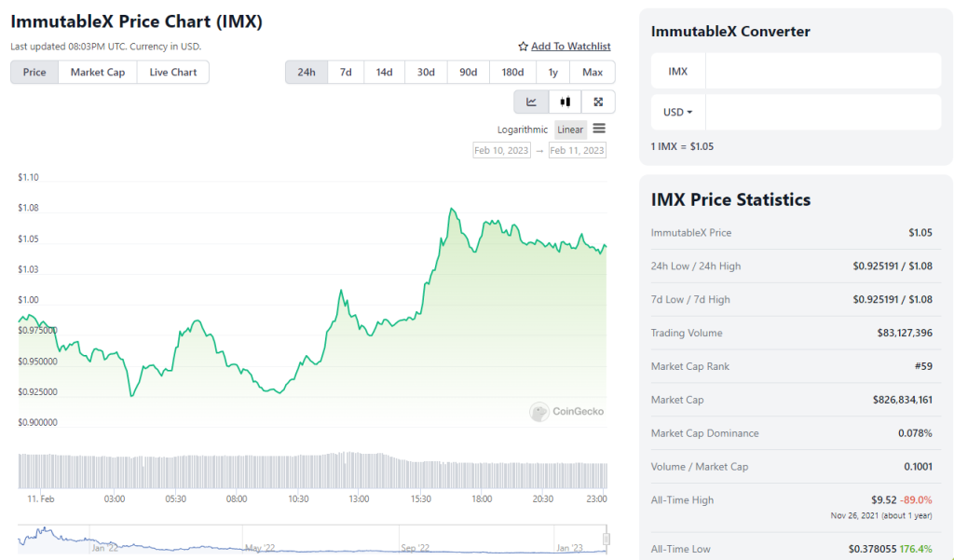Select the Price tab
Image resolution: width=954 pixels, height=560 pixels.
coord(34,72)
